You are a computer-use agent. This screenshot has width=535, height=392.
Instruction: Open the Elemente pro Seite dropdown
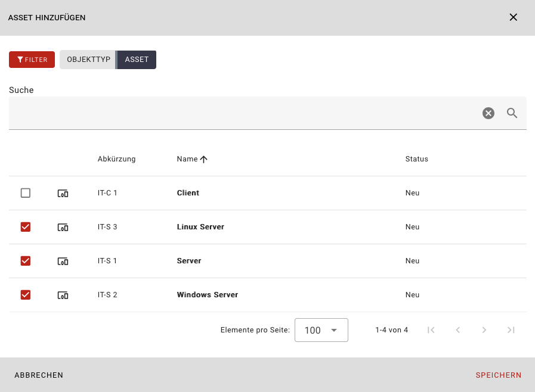(321, 330)
